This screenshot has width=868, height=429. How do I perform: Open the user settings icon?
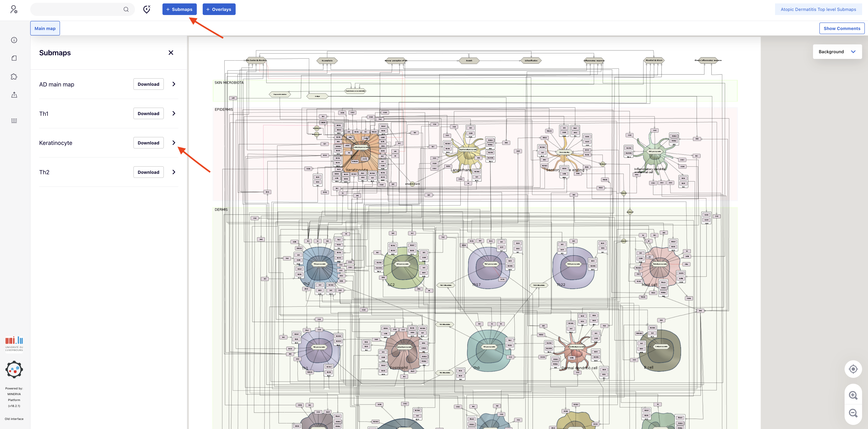click(13, 10)
